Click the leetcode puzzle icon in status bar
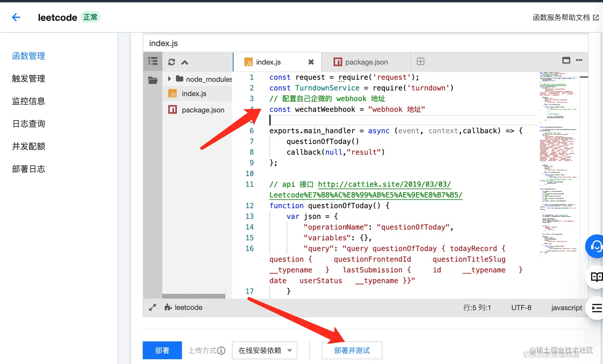 (168, 307)
